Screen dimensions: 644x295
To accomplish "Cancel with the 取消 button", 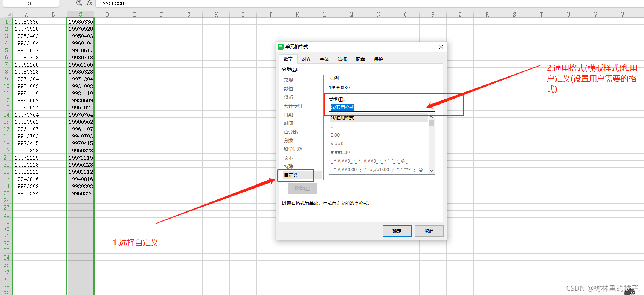I will [429, 231].
